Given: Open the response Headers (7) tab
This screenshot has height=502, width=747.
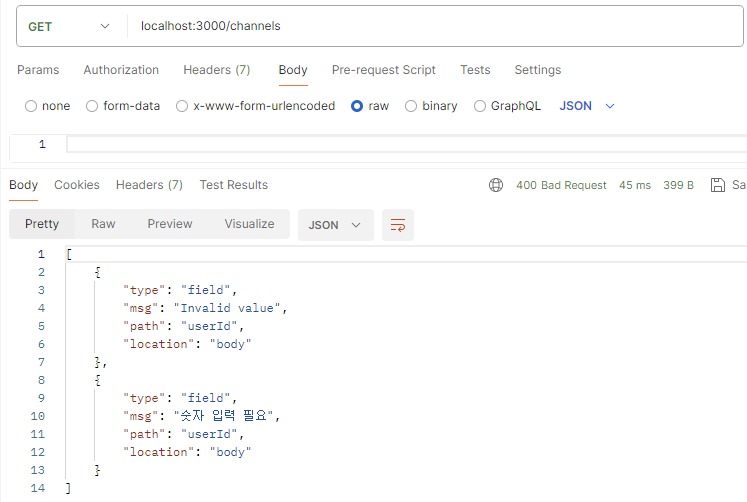Looking at the screenshot, I should (x=149, y=185).
